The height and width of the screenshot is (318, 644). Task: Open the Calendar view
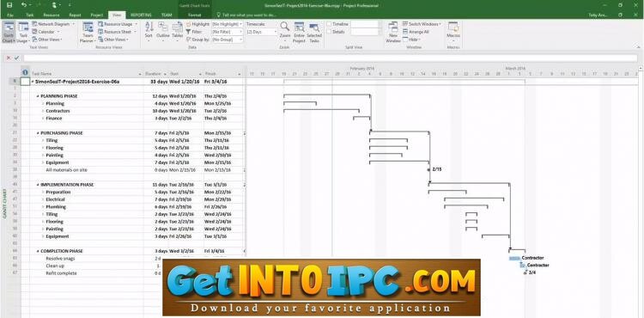coord(46,32)
